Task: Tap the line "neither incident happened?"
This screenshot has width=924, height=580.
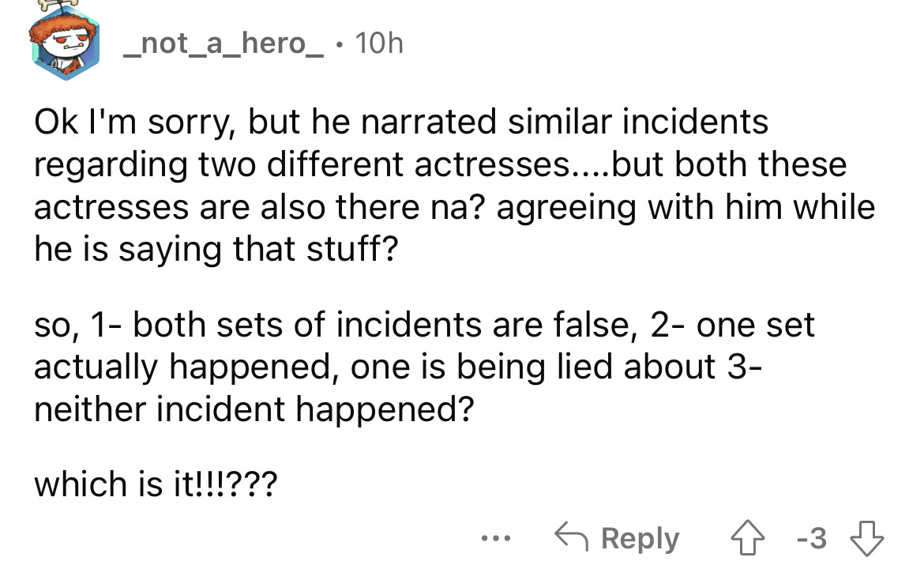Action: tap(253, 411)
